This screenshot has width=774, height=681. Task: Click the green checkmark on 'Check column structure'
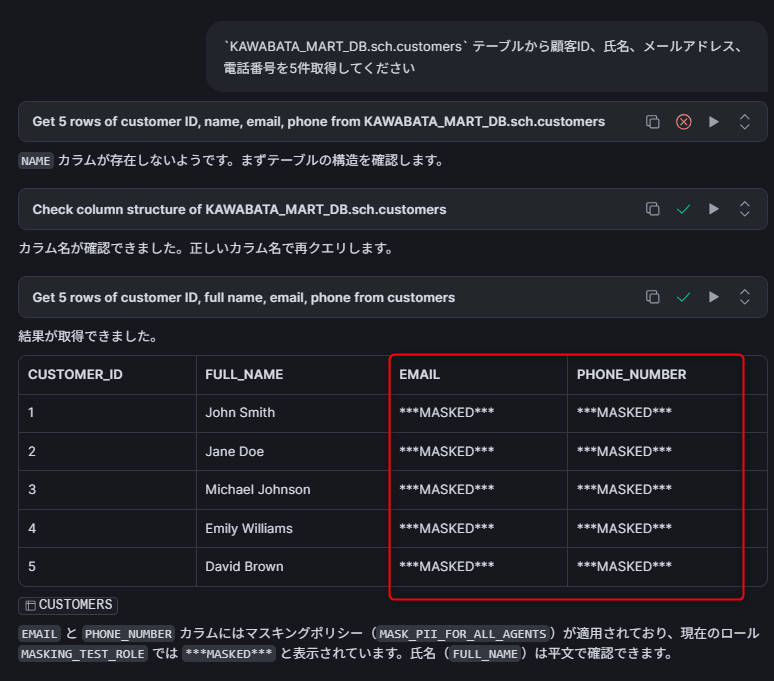coord(683,209)
